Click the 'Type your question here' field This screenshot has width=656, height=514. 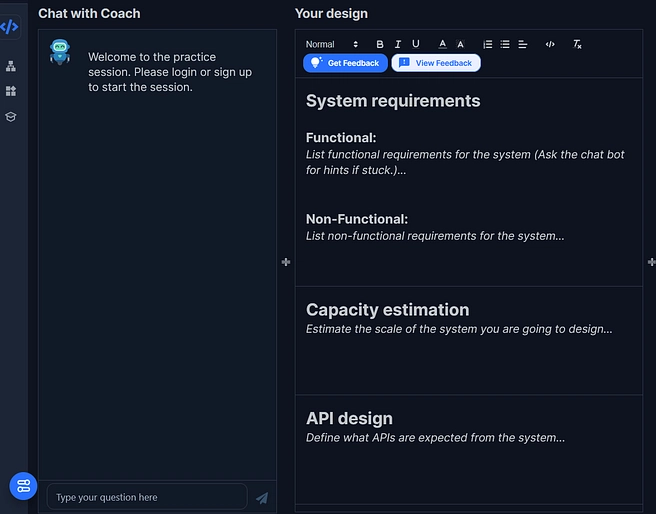pyautogui.click(x=147, y=497)
